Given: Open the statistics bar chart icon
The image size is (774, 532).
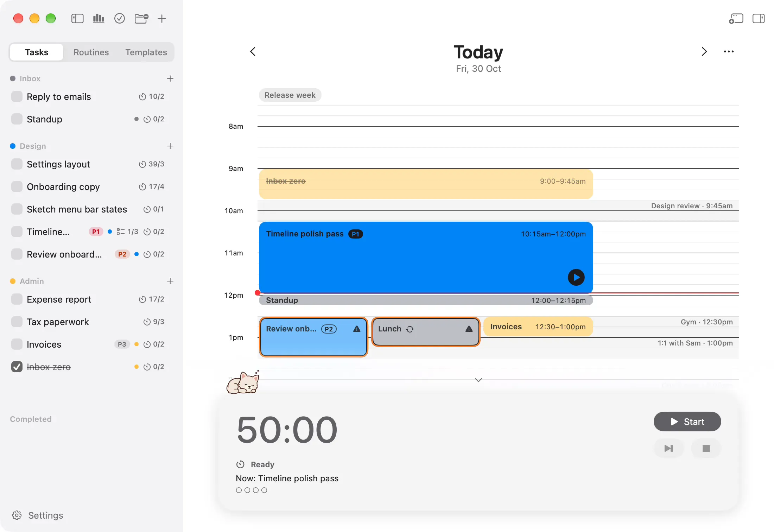Looking at the screenshot, I should [99, 18].
